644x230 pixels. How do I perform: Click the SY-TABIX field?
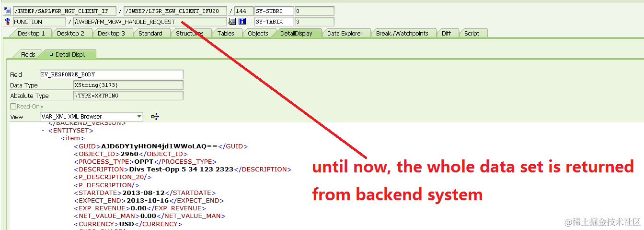coord(274,22)
